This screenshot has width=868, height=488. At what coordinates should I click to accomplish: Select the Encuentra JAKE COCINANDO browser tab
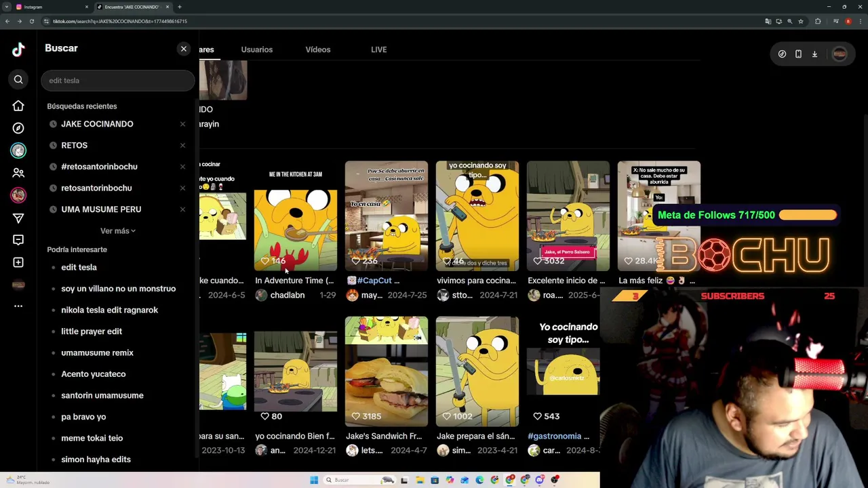[133, 7]
